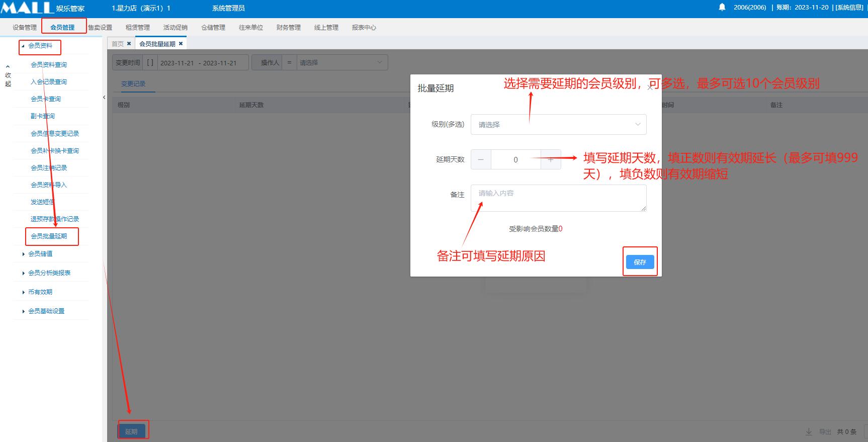Open 副卡查询 in sidebar
Image resolution: width=868 pixels, height=442 pixels.
pyautogui.click(x=43, y=116)
